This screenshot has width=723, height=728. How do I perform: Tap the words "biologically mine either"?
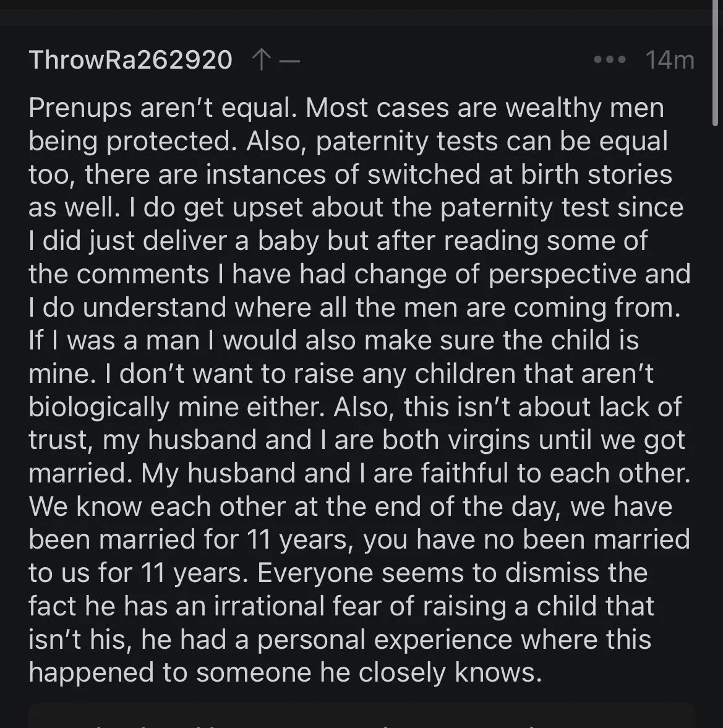tap(177, 407)
